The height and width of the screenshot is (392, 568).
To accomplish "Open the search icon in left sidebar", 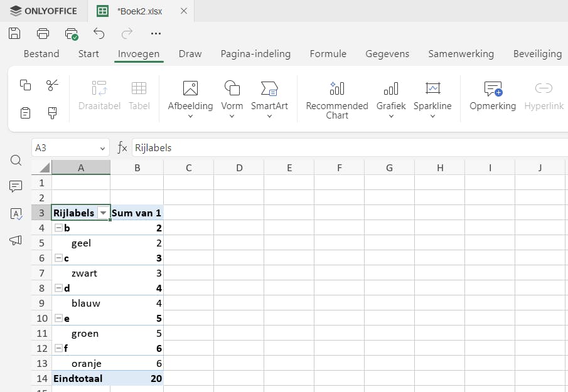I will (16, 161).
